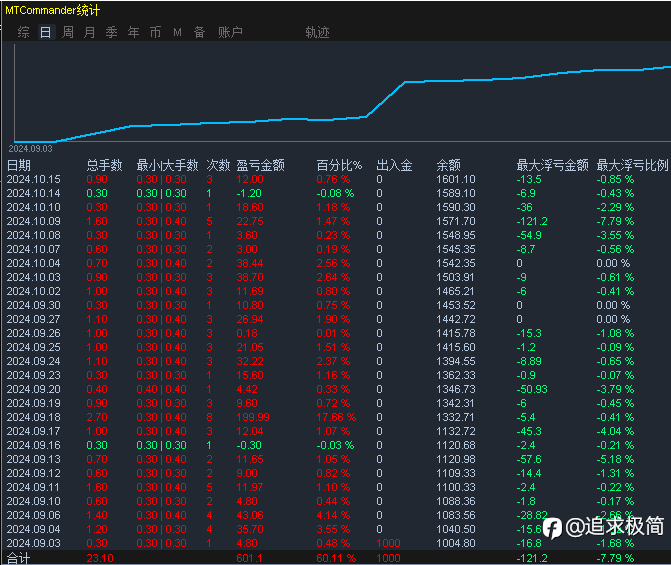Open the 周 weekly statistics tab
The height and width of the screenshot is (565, 671).
[x=68, y=32]
